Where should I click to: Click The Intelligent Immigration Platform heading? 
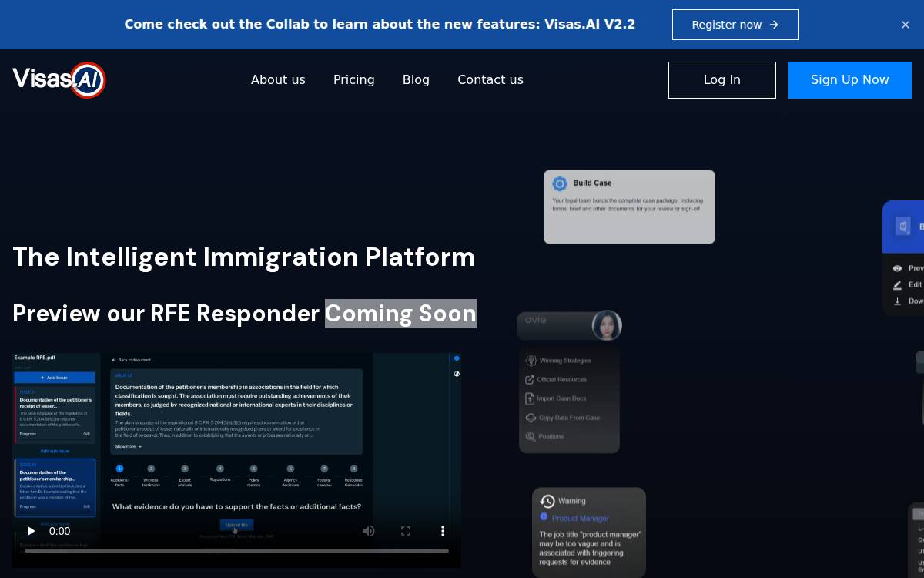click(243, 257)
